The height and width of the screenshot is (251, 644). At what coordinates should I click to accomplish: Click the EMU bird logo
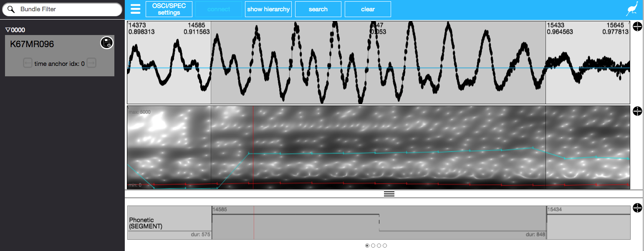pos(633,9)
